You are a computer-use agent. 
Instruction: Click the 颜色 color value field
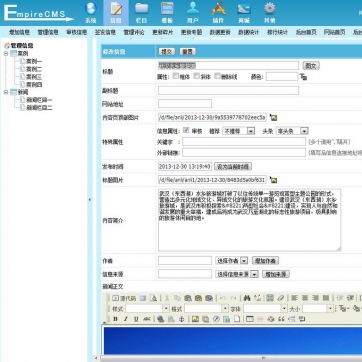click(x=282, y=77)
